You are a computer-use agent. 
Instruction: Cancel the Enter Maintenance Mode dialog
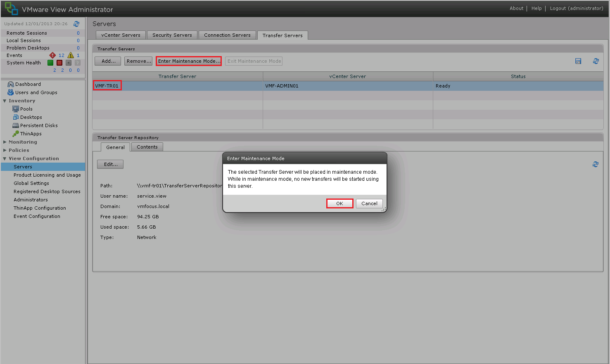click(x=369, y=203)
